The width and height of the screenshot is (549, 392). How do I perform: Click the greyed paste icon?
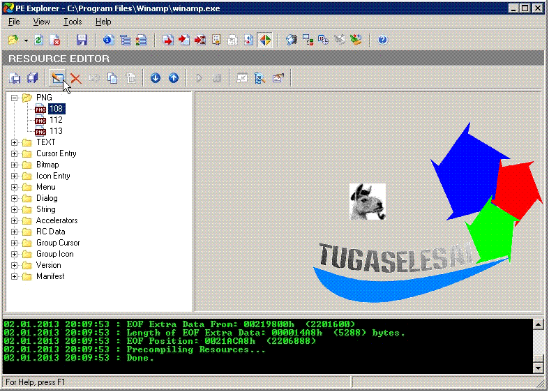pyautogui.click(x=131, y=78)
